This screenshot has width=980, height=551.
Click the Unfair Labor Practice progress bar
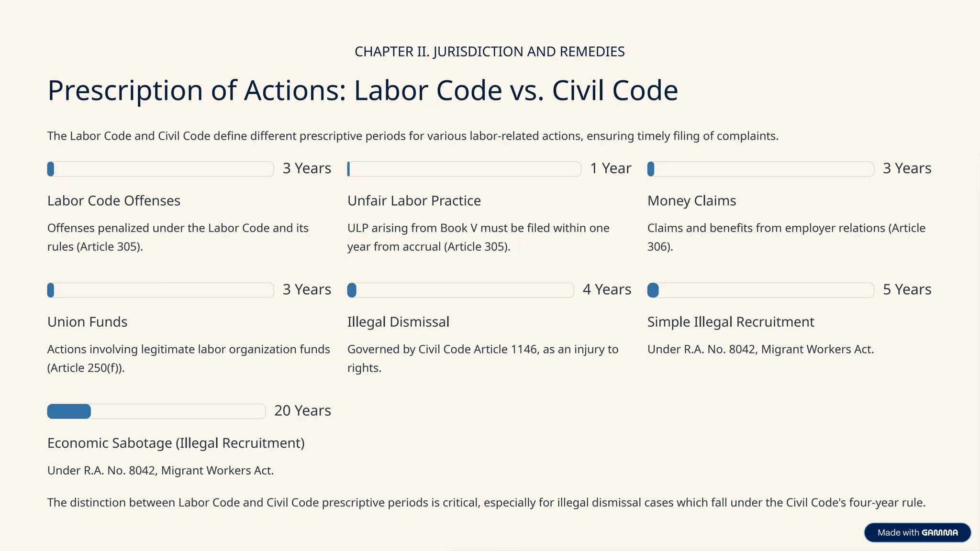click(464, 169)
